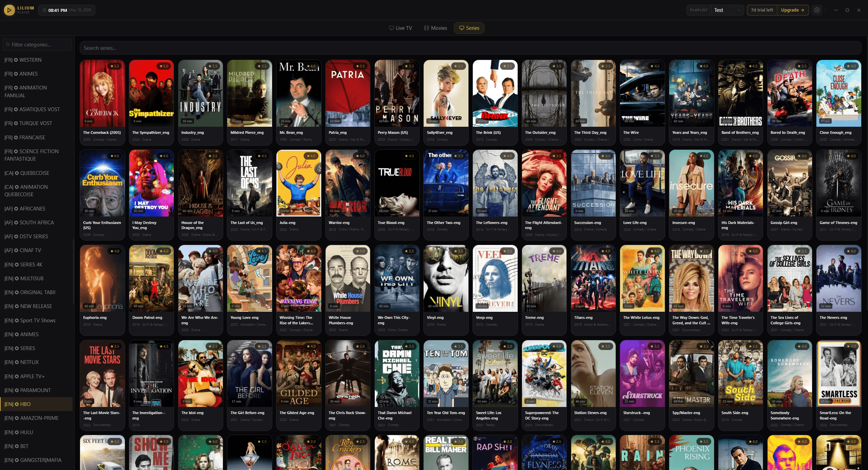Switch to the Live TV tab
Viewport: 868px width, 470px height.
[401, 28]
